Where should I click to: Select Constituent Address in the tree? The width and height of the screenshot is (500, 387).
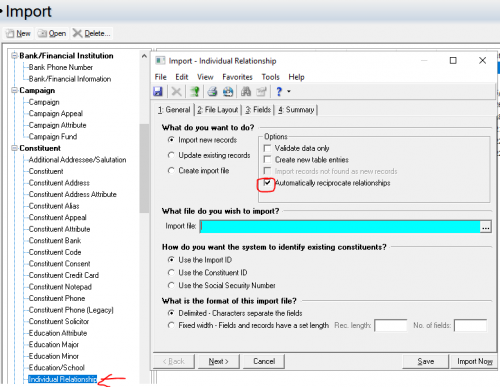tap(59, 183)
